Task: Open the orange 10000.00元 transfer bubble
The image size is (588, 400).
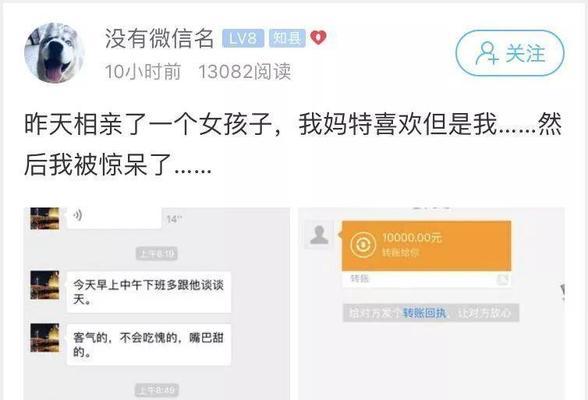Action: (x=426, y=246)
